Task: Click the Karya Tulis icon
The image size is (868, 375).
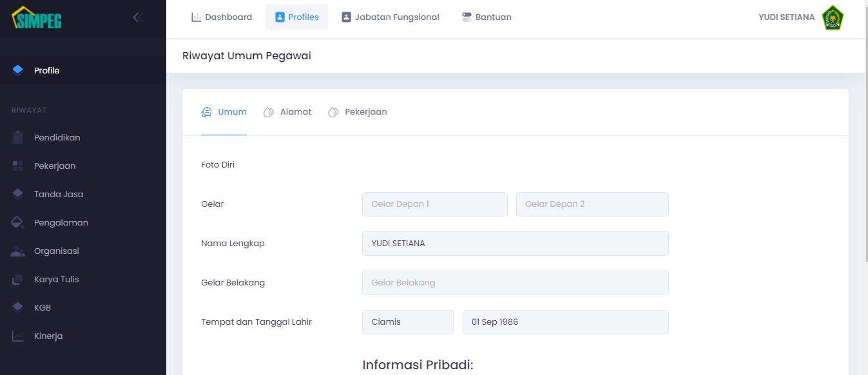Action: tap(17, 279)
